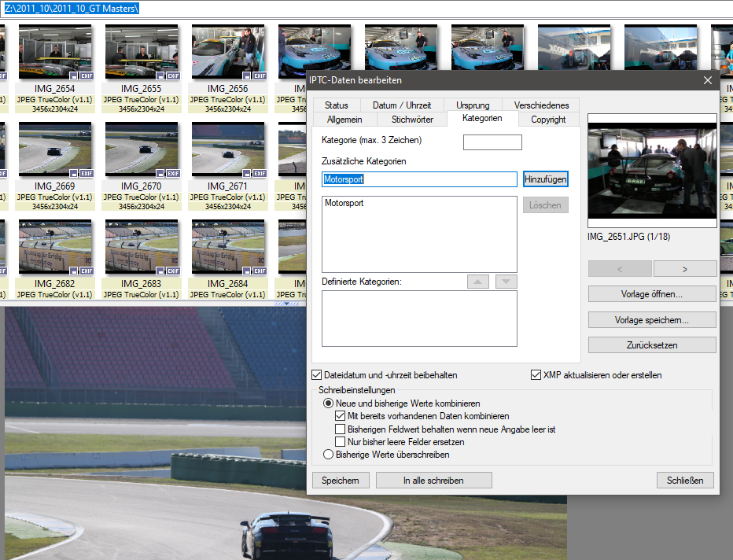Click the EXIF badge on IMG_2670 thumbnail
Screen dimensions: 733x560
[172, 173]
